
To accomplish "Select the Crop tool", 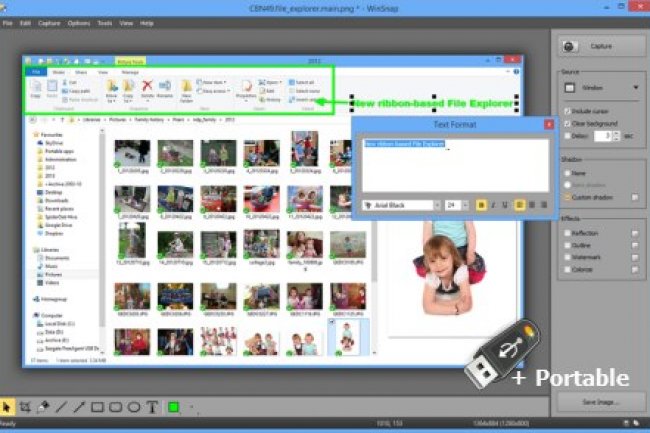I will (25, 407).
